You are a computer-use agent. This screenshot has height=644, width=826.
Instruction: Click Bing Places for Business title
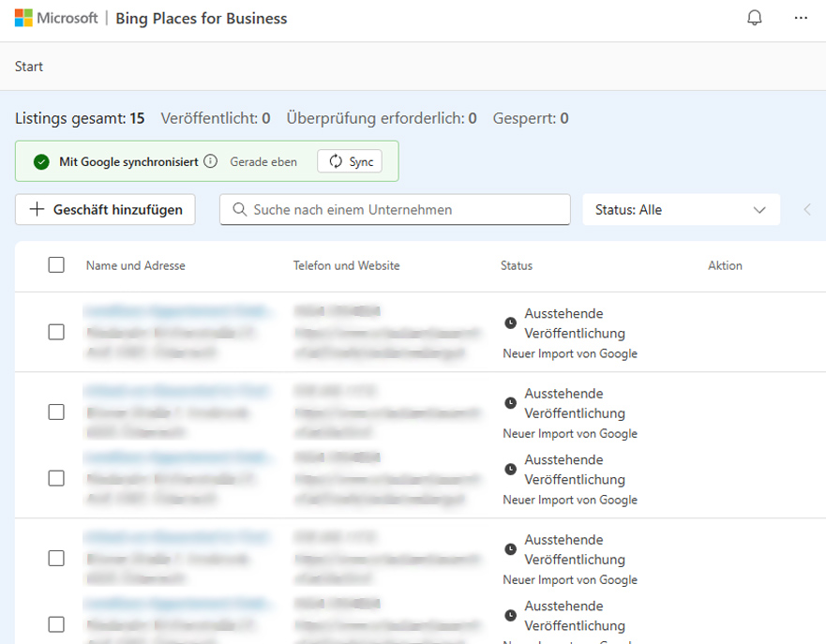201,19
